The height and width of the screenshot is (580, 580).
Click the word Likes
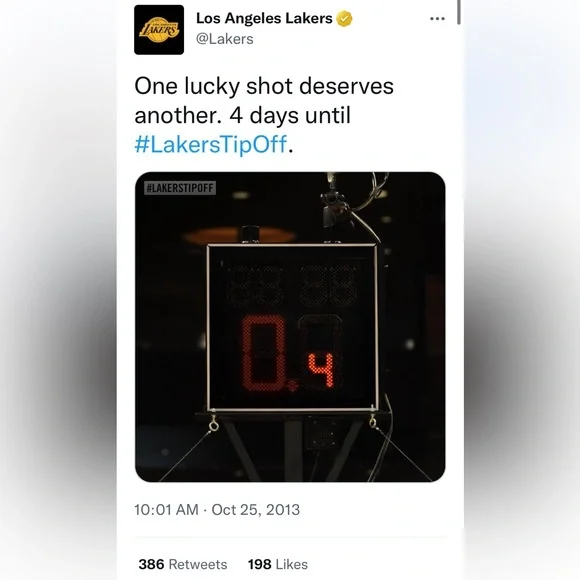click(x=292, y=564)
